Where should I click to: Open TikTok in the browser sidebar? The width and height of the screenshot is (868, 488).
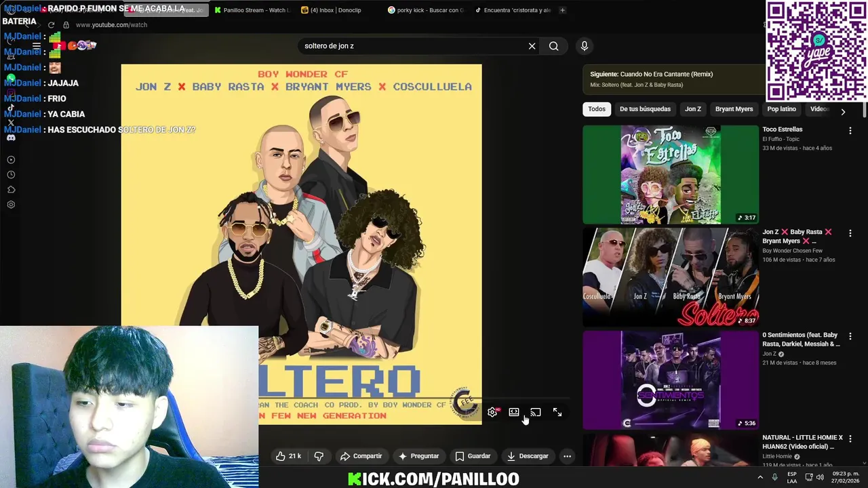[x=11, y=108]
